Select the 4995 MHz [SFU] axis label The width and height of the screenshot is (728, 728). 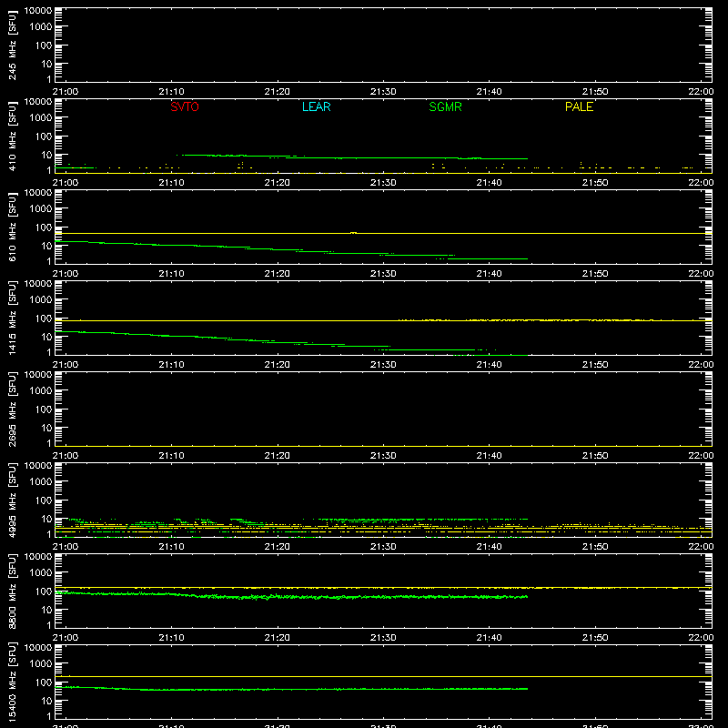pyautogui.click(x=12, y=500)
